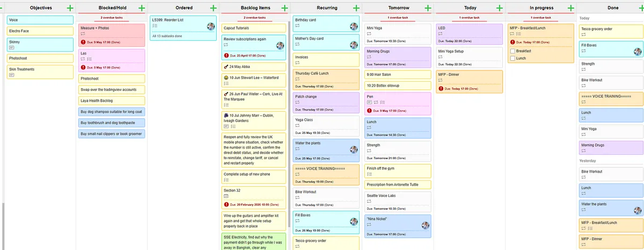
Task: Click the subtasks icon on the Las card
Action: tap(90, 59)
